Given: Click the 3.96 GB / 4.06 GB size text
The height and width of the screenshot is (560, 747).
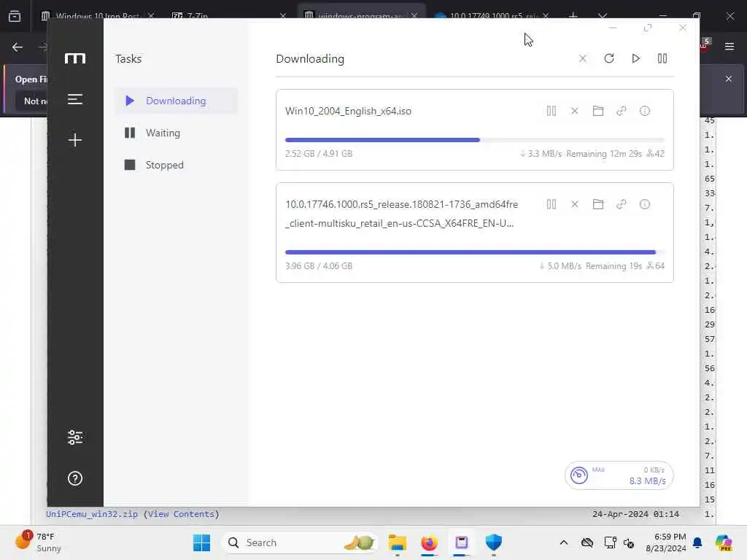Looking at the screenshot, I should tap(319, 266).
